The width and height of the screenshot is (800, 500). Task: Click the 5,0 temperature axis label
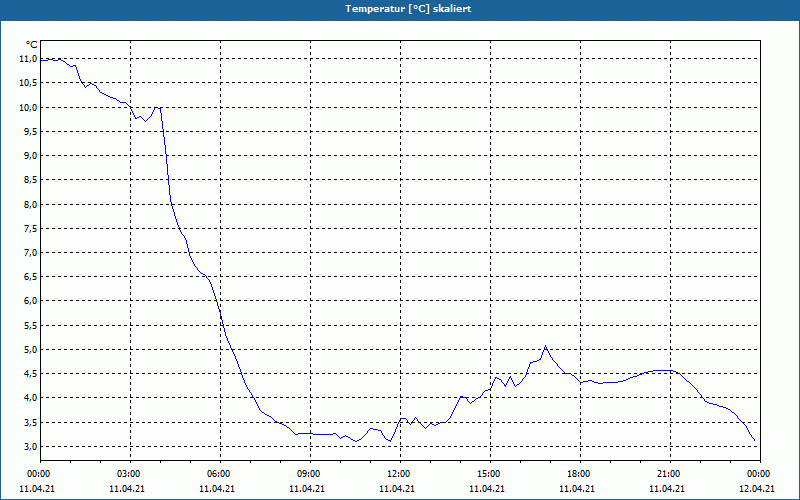30,350
